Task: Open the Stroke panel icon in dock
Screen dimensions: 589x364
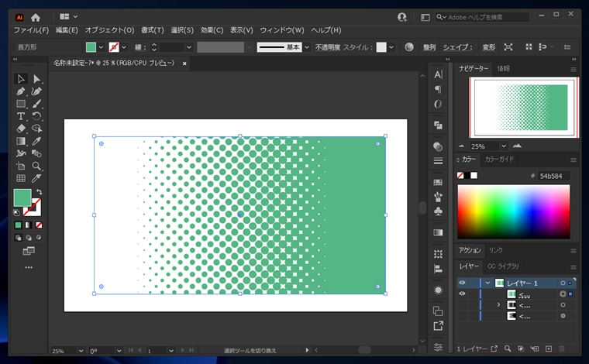Action: coord(438,161)
